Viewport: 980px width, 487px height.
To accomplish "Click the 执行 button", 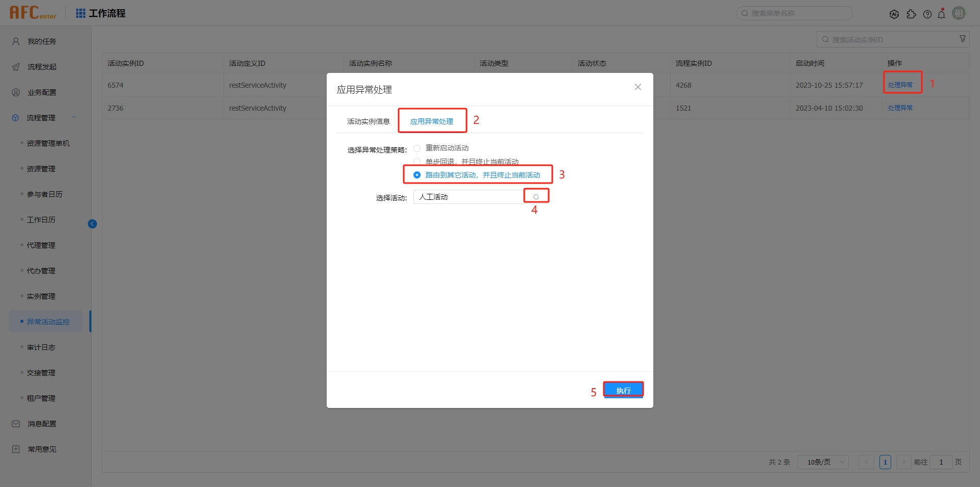I will pos(623,390).
